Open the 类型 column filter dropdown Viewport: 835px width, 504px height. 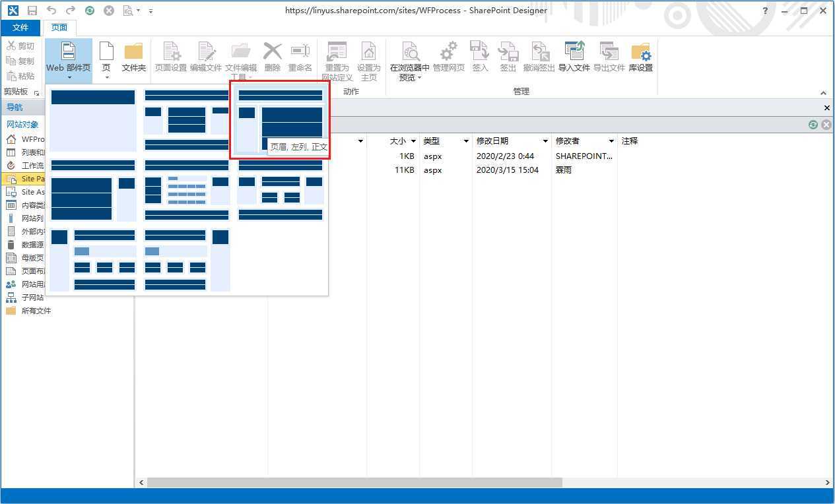coord(466,141)
